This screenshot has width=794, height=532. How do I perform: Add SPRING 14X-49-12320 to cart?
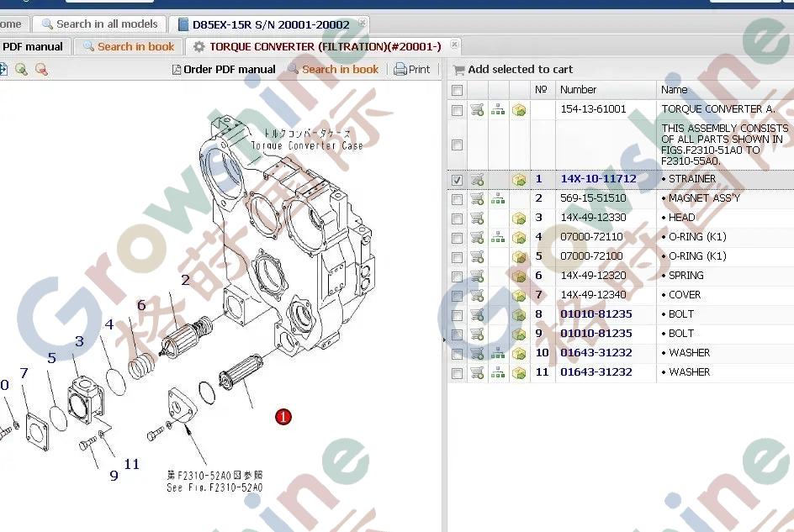477,276
